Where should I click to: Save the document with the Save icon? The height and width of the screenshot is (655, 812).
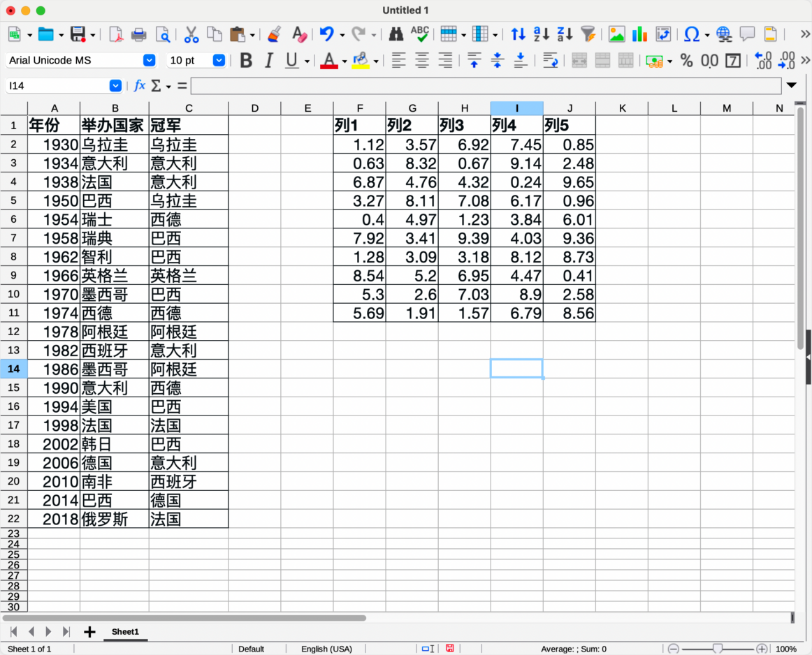pyautogui.click(x=78, y=35)
